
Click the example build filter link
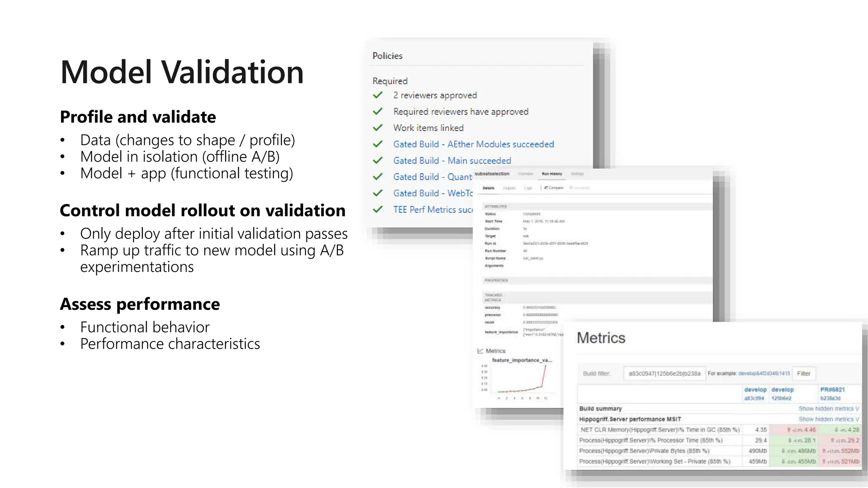(764, 374)
